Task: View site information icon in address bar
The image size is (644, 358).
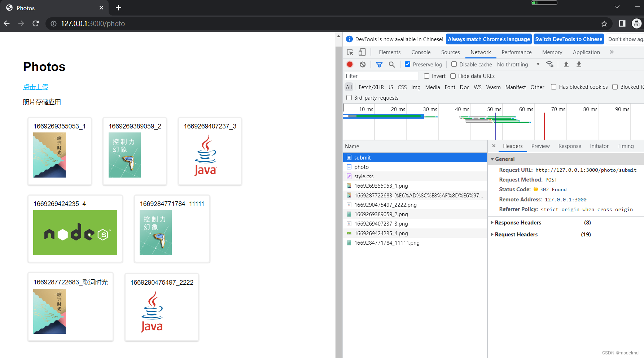Action: (x=53, y=23)
